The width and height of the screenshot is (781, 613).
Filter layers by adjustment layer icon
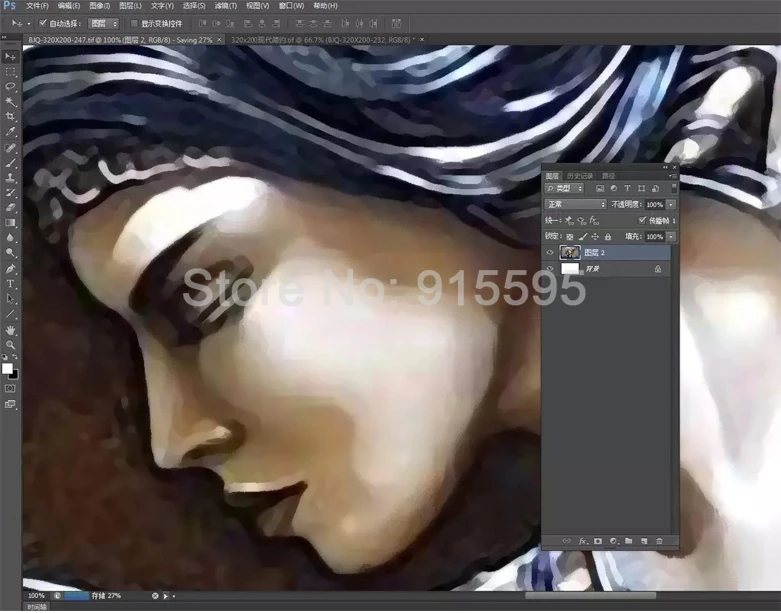tap(614, 189)
